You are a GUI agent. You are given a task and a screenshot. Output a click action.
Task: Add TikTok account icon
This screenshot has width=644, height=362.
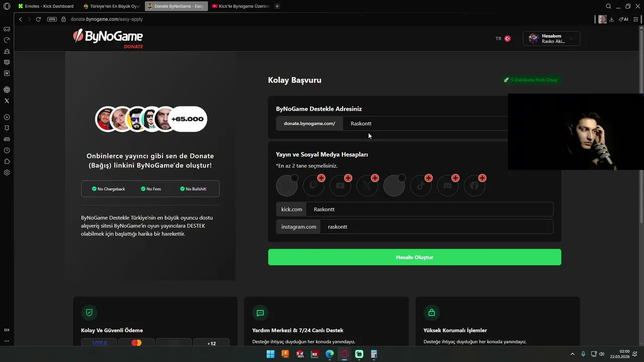point(421,186)
